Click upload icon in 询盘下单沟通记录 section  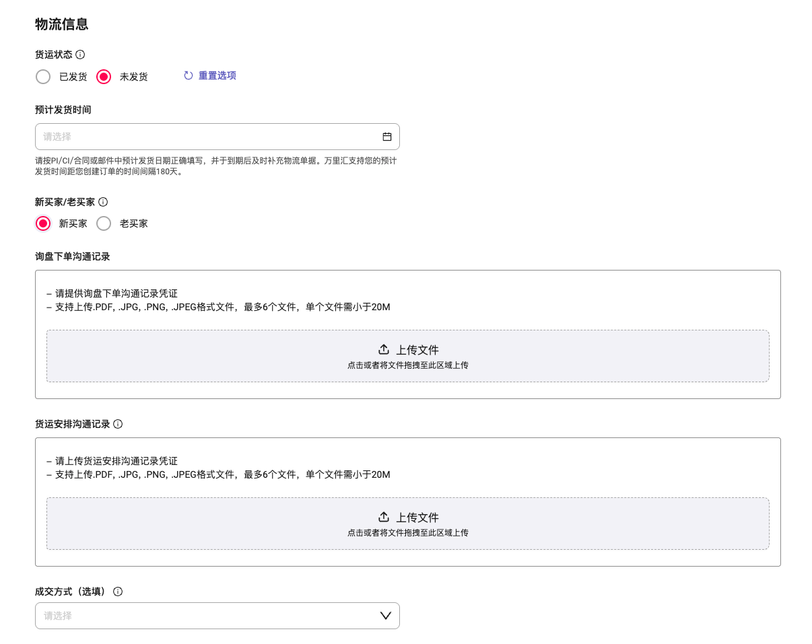(x=384, y=349)
